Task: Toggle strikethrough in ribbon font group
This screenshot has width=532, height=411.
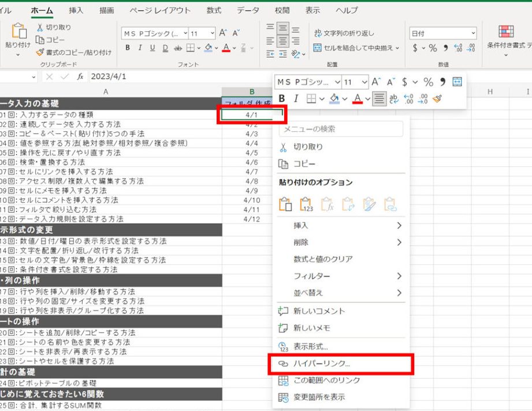Action: tap(178, 48)
